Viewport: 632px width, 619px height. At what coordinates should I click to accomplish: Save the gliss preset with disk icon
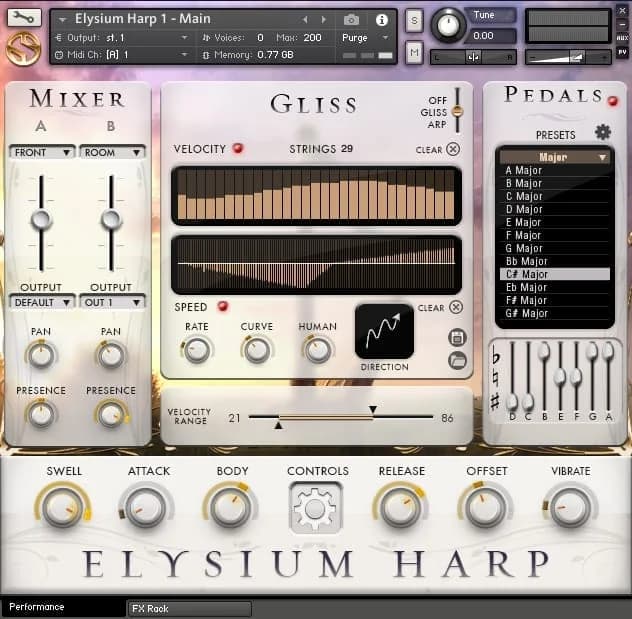(x=457, y=338)
